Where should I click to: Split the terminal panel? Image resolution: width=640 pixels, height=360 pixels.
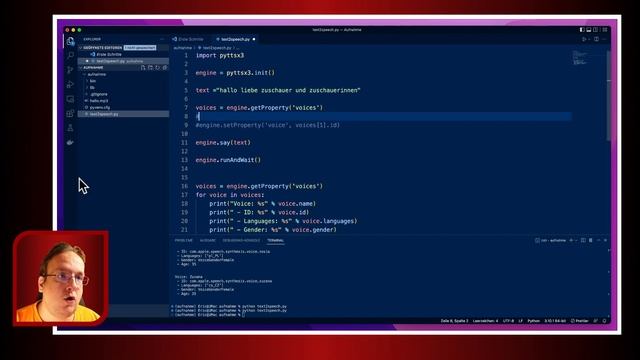click(x=583, y=240)
